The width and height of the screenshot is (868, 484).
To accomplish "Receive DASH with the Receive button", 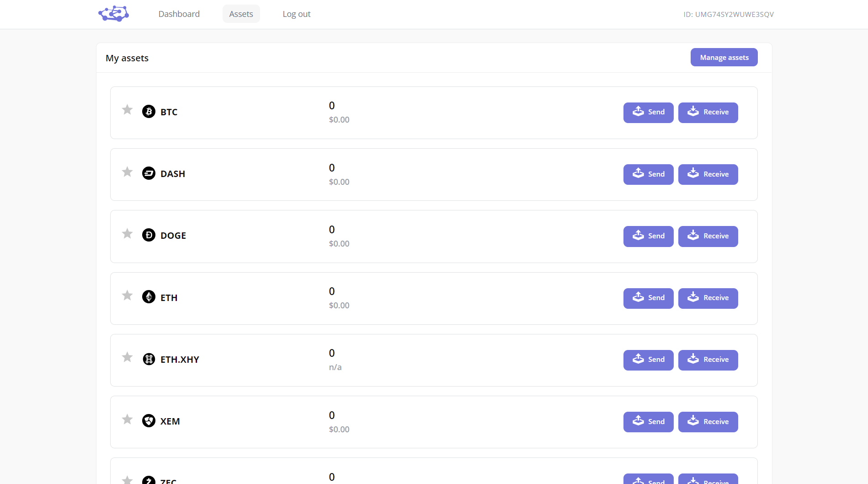I will pos(708,174).
